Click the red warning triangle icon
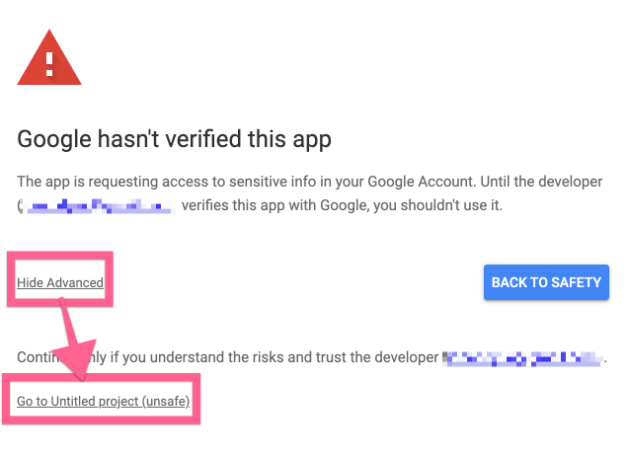628x457 pixels. pyautogui.click(x=49, y=59)
